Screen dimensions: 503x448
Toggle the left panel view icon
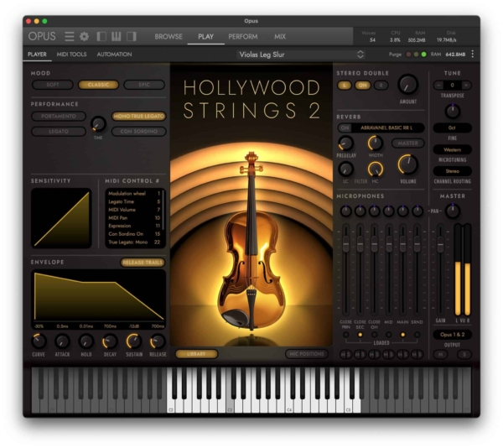[x=101, y=36]
